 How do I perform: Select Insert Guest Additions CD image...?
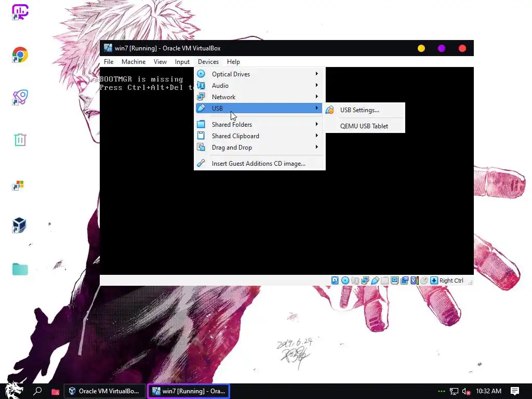(260, 164)
